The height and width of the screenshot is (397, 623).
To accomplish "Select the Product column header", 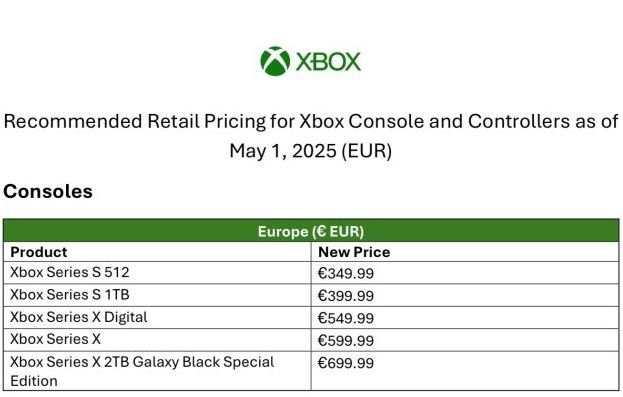I will click(39, 252).
